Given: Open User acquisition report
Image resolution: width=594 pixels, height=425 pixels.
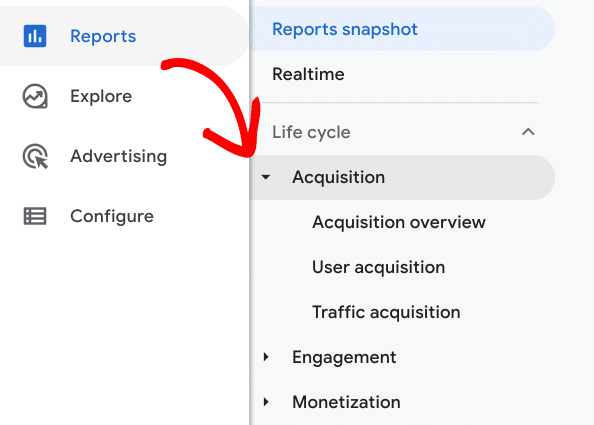Looking at the screenshot, I should tap(378, 267).
